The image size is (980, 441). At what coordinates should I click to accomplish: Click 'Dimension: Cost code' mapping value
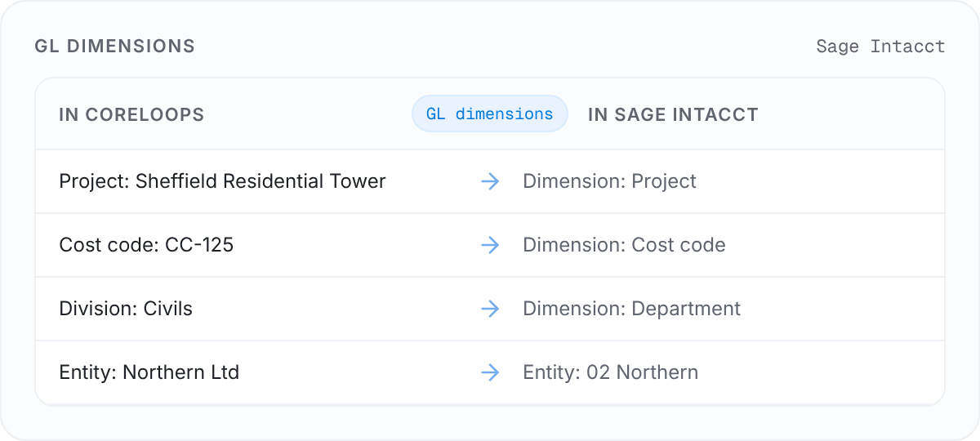(x=624, y=245)
